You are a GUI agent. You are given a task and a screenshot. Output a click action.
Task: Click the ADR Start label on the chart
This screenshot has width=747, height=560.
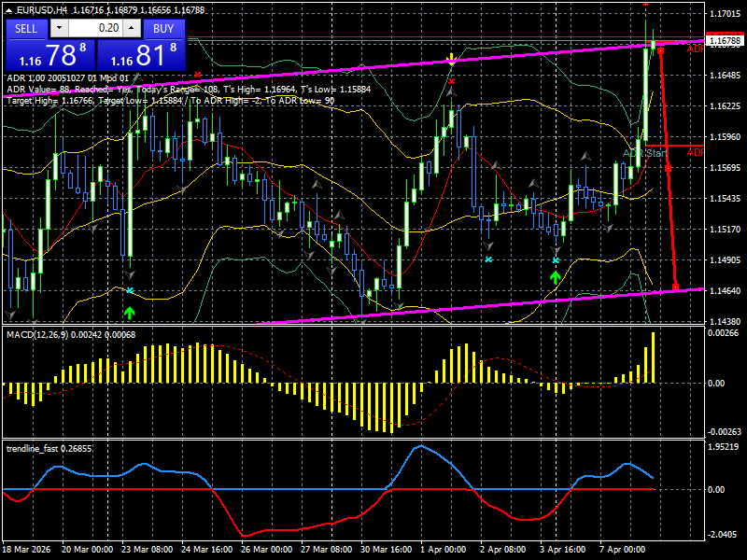pos(645,153)
